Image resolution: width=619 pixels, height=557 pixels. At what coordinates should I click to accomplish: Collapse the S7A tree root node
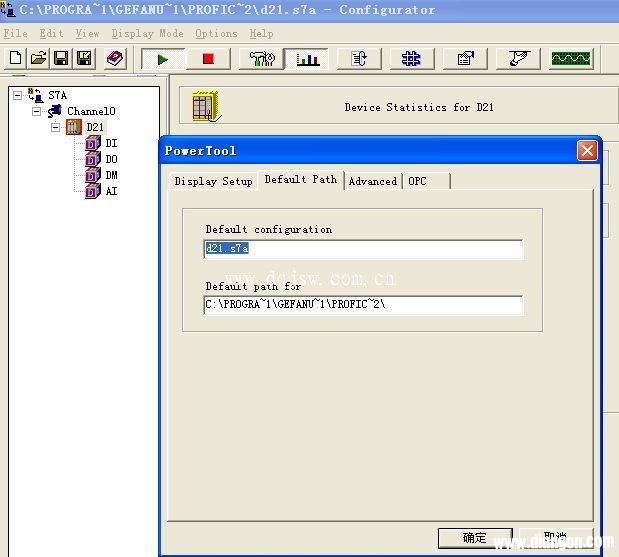(17, 95)
